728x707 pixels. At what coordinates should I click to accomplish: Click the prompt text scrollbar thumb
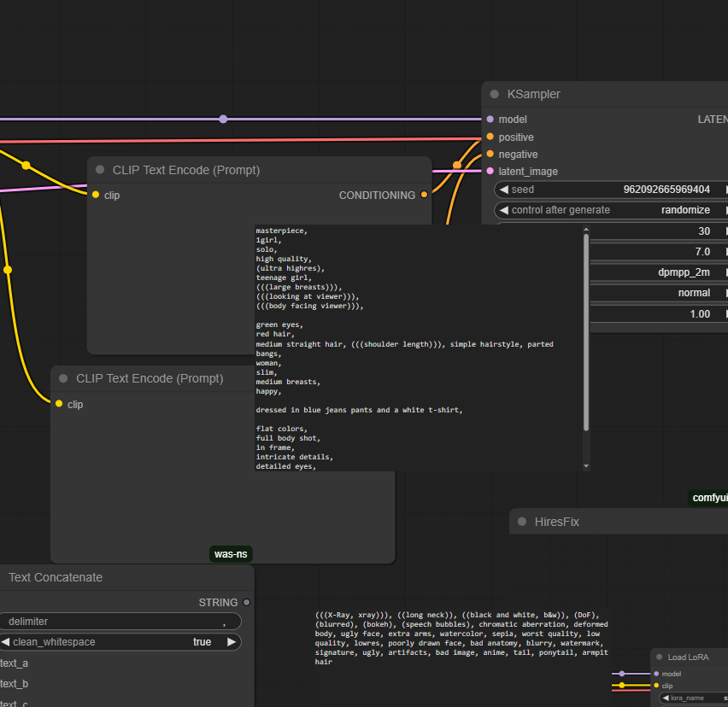586,332
